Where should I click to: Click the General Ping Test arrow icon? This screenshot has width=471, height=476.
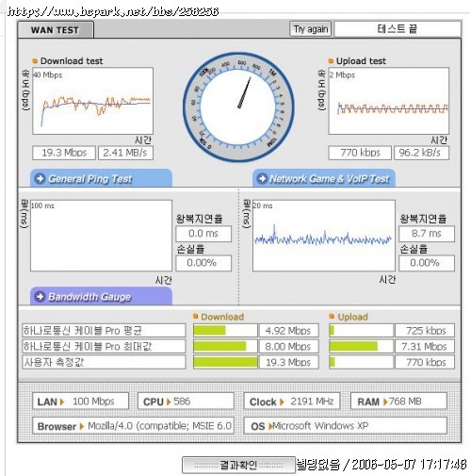pyautogui.click(x=41, y=178)
